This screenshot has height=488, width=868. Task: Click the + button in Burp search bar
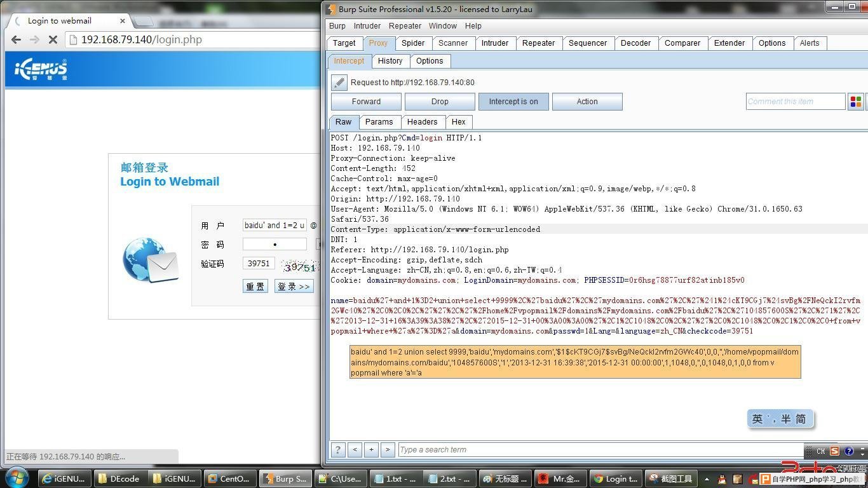point(372,449)
